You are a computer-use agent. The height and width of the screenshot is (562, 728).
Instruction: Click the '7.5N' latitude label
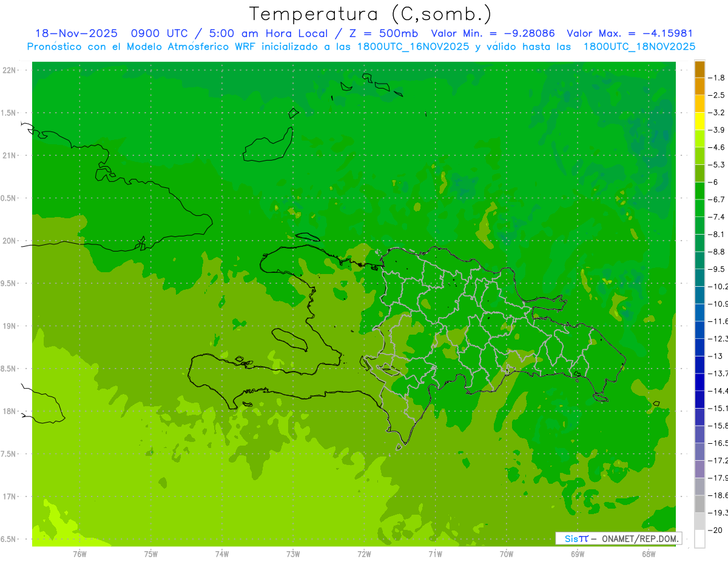[8, 453]
